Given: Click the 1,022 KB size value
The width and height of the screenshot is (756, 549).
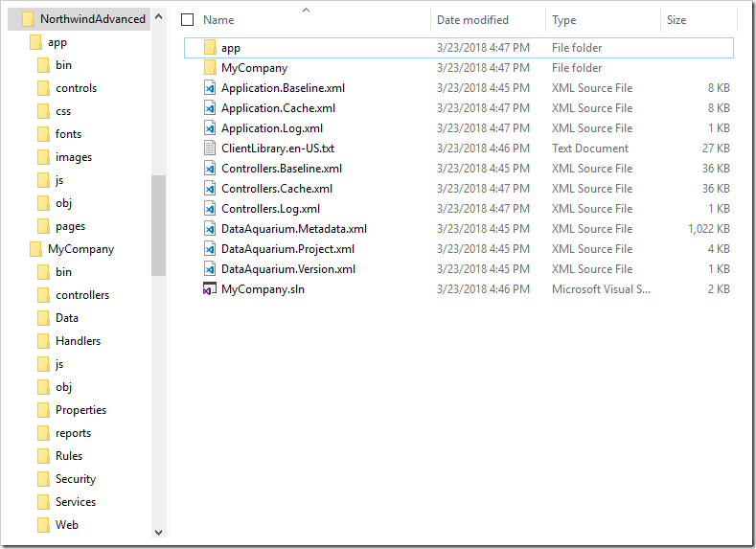Looking at the screenshot, I should [x=709, y=228].
